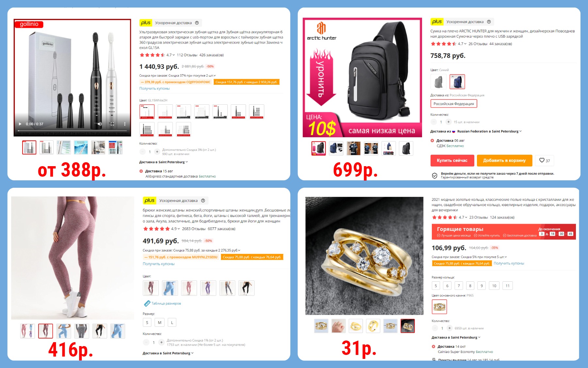Open Таблица размеров size chart icon
The height and width of the screenshot is (368, 588).
coord(147,303)
